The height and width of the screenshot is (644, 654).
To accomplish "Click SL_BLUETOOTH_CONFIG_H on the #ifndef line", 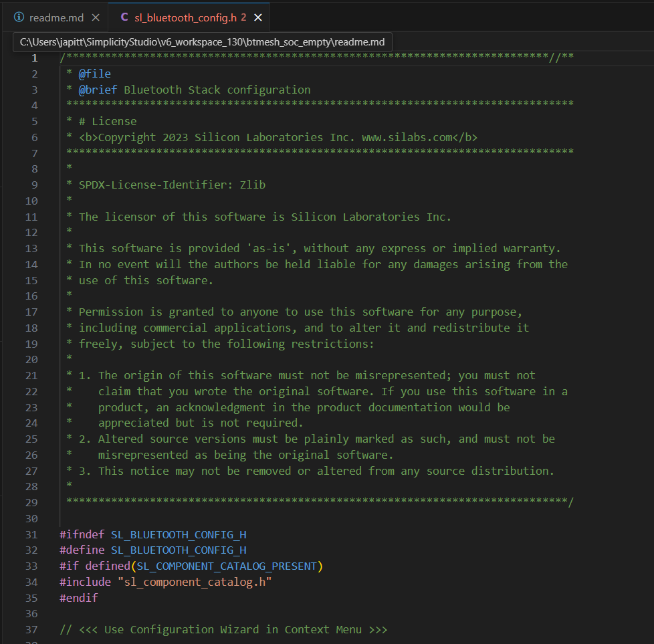I will pos(179,534).
